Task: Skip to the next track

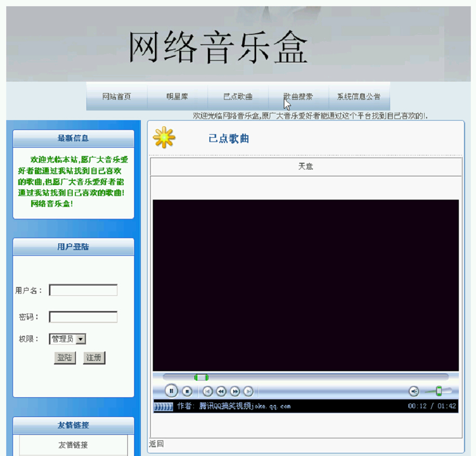Action: (x=248, y=392)
